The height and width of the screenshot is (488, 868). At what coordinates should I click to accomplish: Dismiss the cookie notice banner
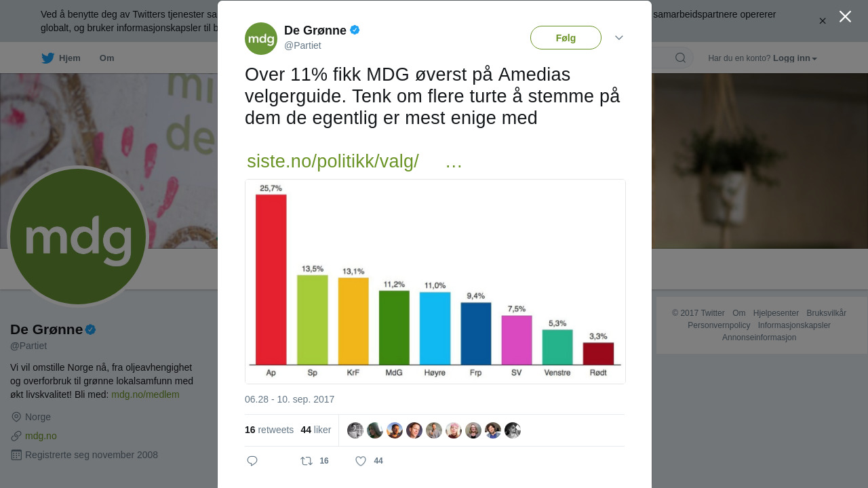tap(823, 21)
